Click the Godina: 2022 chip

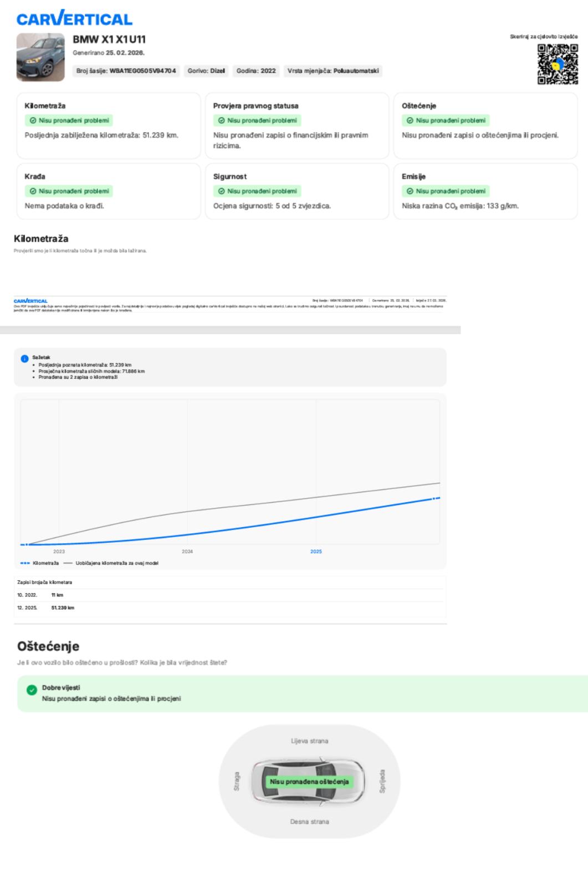click(x=256, y=71)
